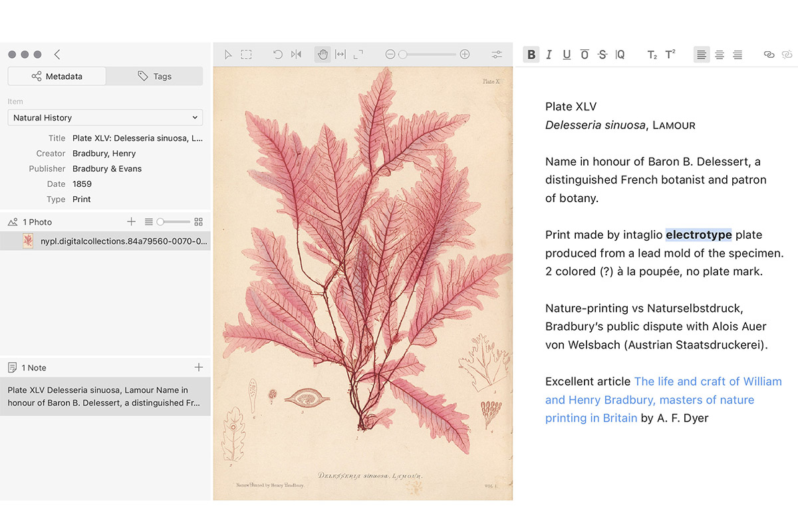Enable strikethrough formatting
The image size is (798, 532).
point(602,55)
